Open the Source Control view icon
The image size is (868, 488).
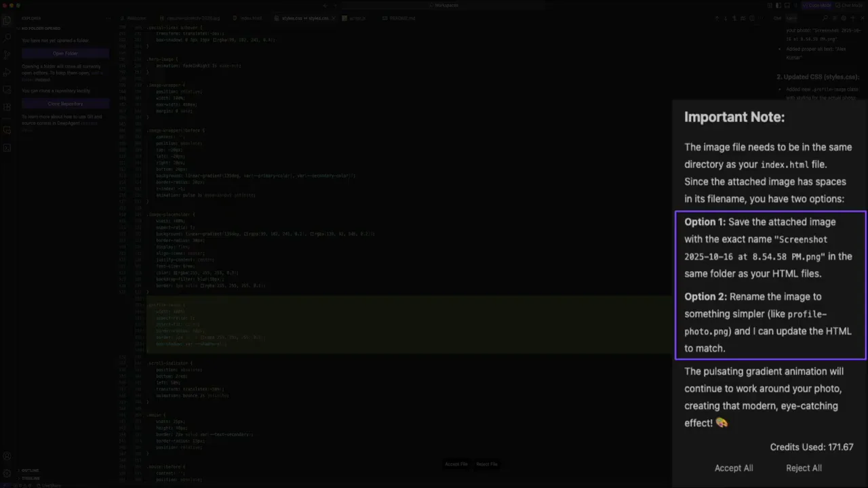7,55
